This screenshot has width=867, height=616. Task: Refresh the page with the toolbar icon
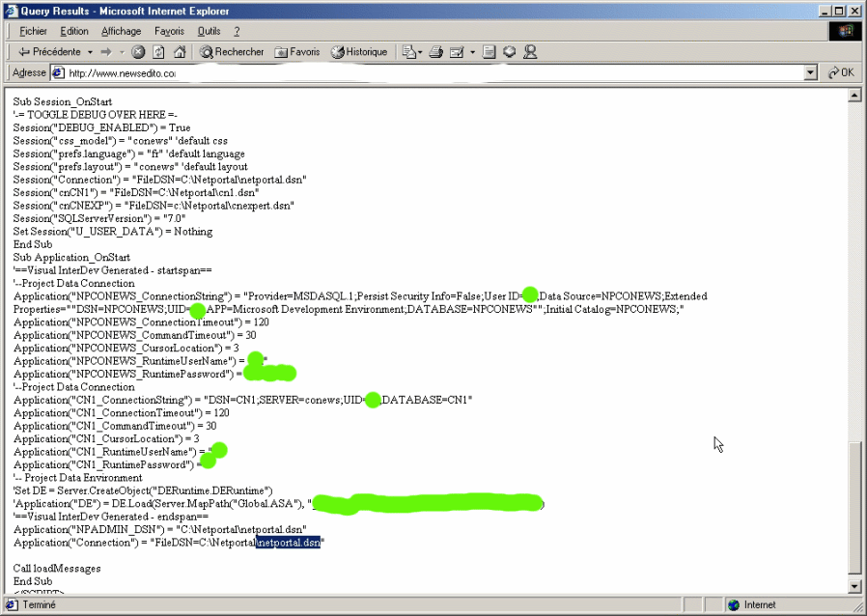[158, 52]
